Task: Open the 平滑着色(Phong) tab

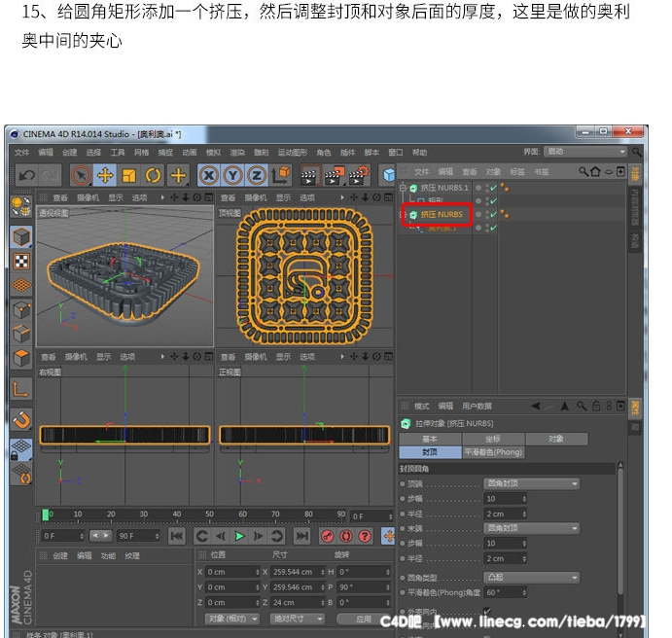Action: pos(493,452)
